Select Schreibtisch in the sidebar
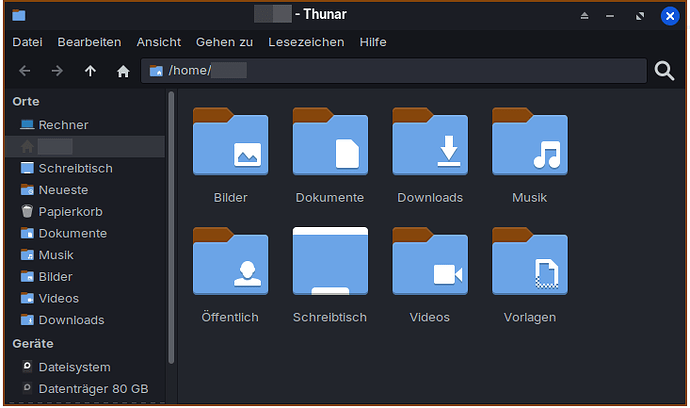The image size is (690, 408). click(x=86, y=168)
